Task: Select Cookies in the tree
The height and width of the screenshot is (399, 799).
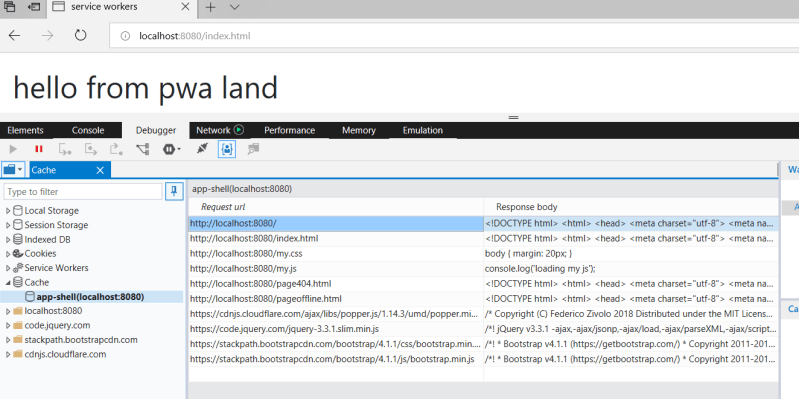Action: tap(40, 253)
